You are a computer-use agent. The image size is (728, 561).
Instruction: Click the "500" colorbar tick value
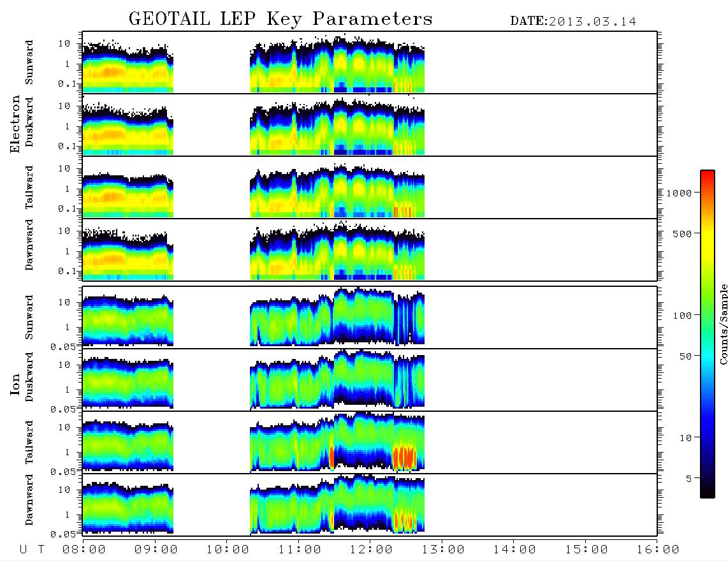tap(682, 234)
